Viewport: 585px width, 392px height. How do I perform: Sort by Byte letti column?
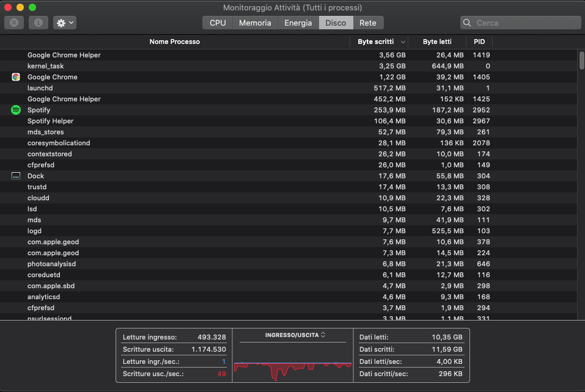pyautogui.click(x=437, y=42)
